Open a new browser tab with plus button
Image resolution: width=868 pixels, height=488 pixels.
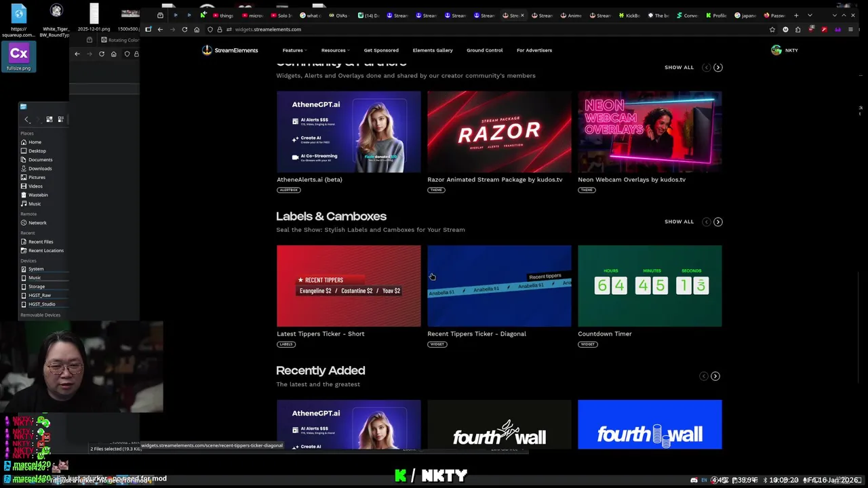pyautogui.click(x=796, y=15)
